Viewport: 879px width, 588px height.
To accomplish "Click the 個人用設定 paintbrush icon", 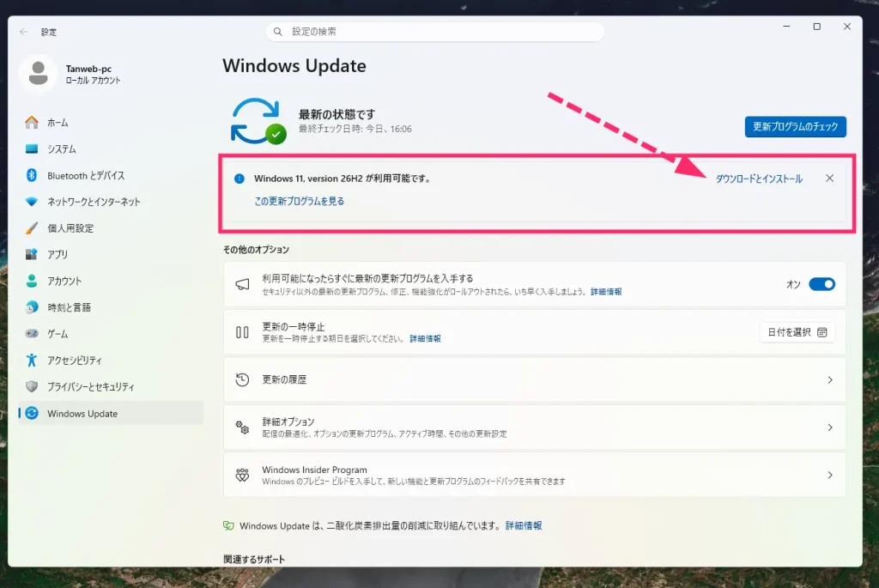I will (32, 228).
